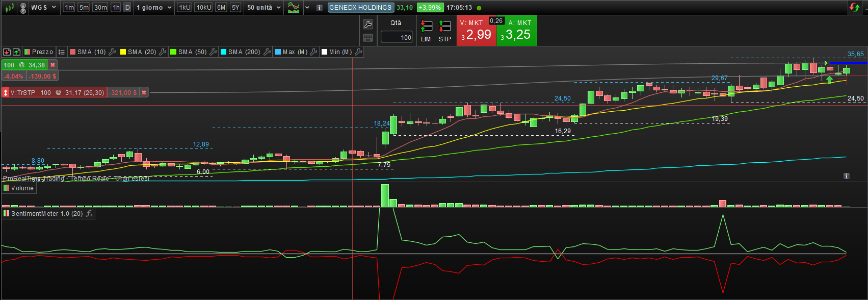Set history range to 6M
This screenshot has width=868, height=300.
221,8
